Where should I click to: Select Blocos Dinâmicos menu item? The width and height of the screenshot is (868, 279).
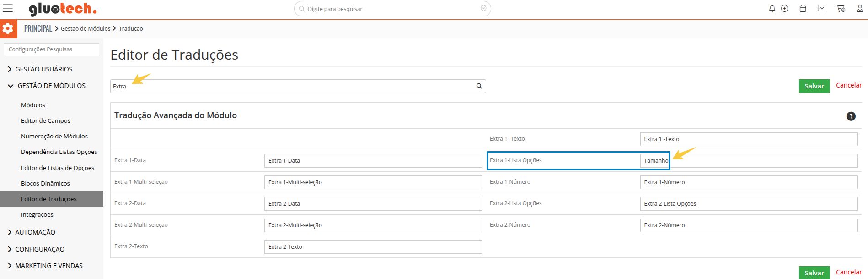[x=45, y=184]
